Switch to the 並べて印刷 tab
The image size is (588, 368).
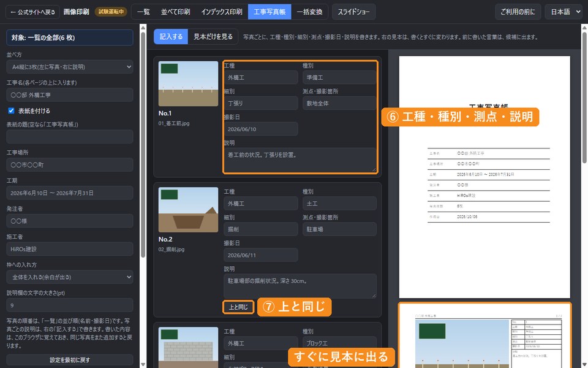175,12
